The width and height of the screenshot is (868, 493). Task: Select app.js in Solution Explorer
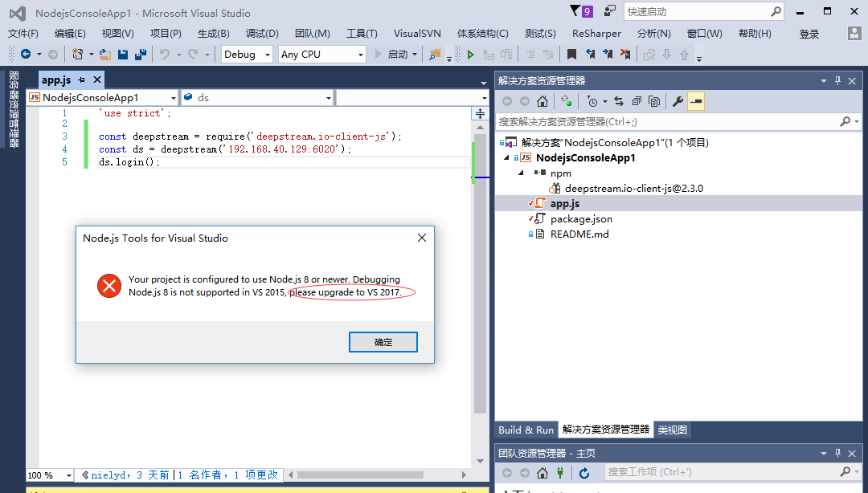(x=565, y=204)
